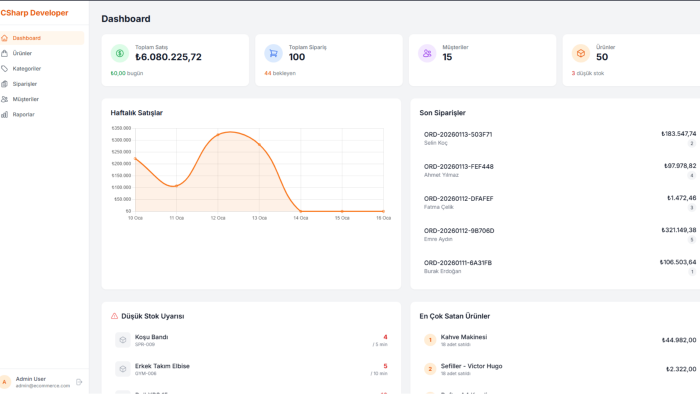Click the Dashboard page title
Viewport: 700px width, 394px height.
click(x=126, y=19)
